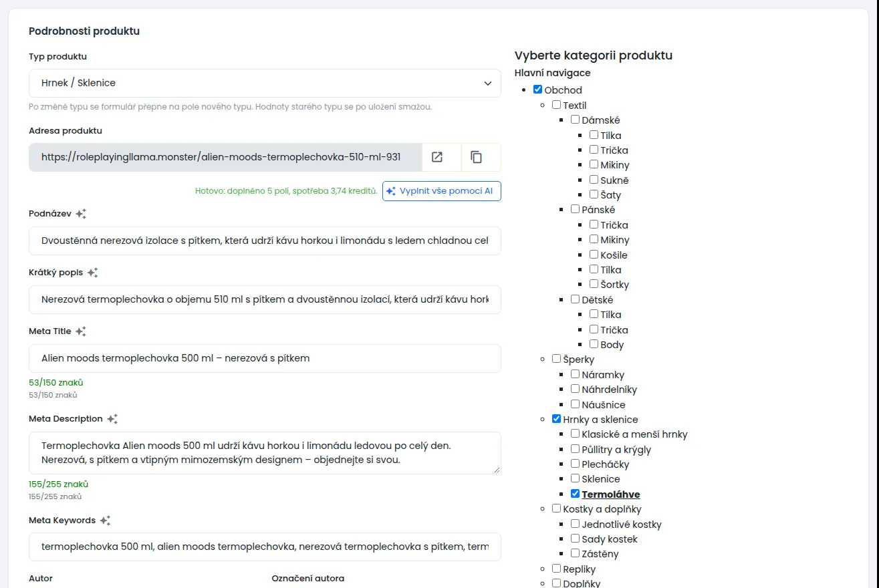Tick the Náhrdelníky checkbox
This screenshot has width=879, height=588.
(575, 389)
